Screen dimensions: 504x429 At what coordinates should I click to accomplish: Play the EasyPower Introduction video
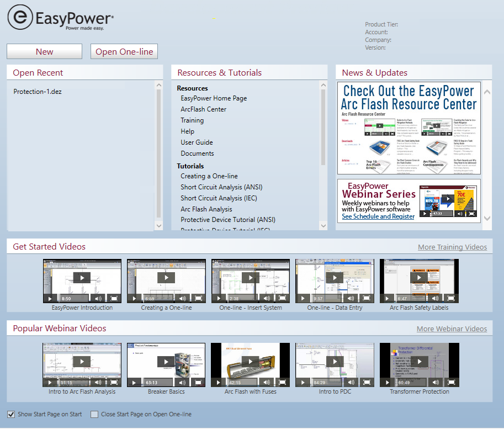(x=82, y=278)
